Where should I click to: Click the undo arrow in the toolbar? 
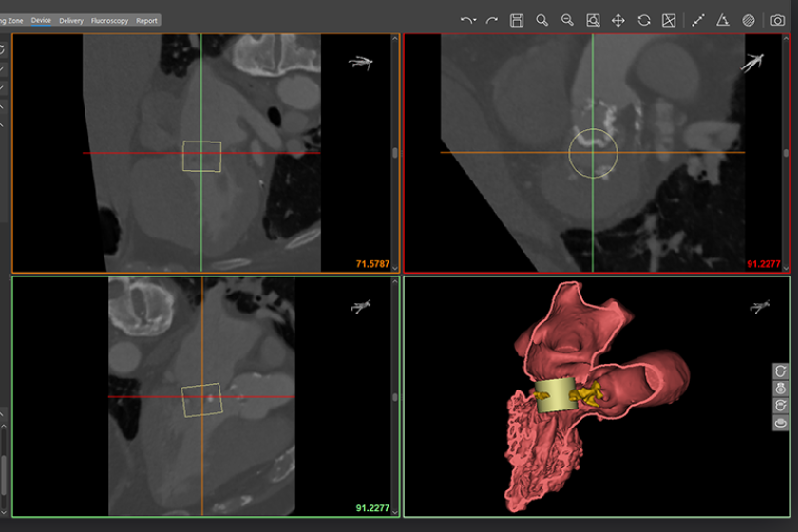(x=465, y=20)
